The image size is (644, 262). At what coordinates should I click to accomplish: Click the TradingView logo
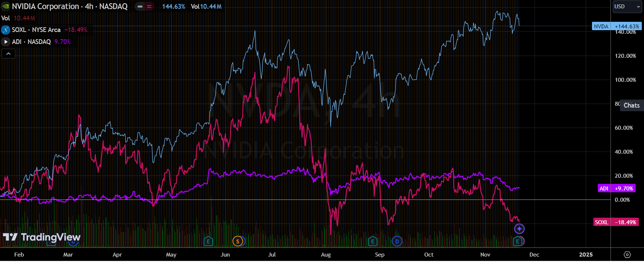tap(41, 237)
